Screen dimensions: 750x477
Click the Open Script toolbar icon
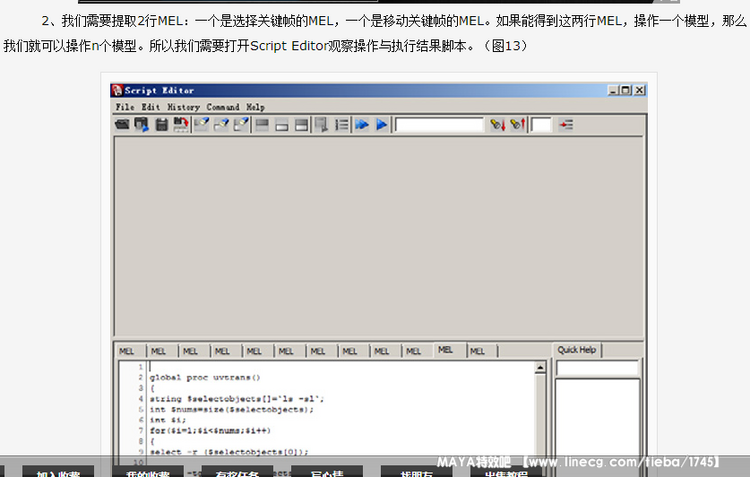point(122,125)
